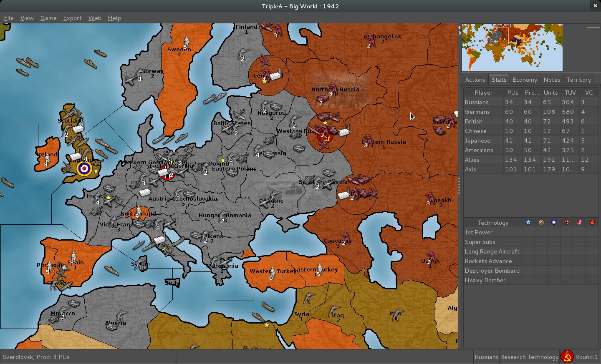Screen dimensions: 601x364
Task: Select the British roundel marker on England
Action: pos(84,169)
